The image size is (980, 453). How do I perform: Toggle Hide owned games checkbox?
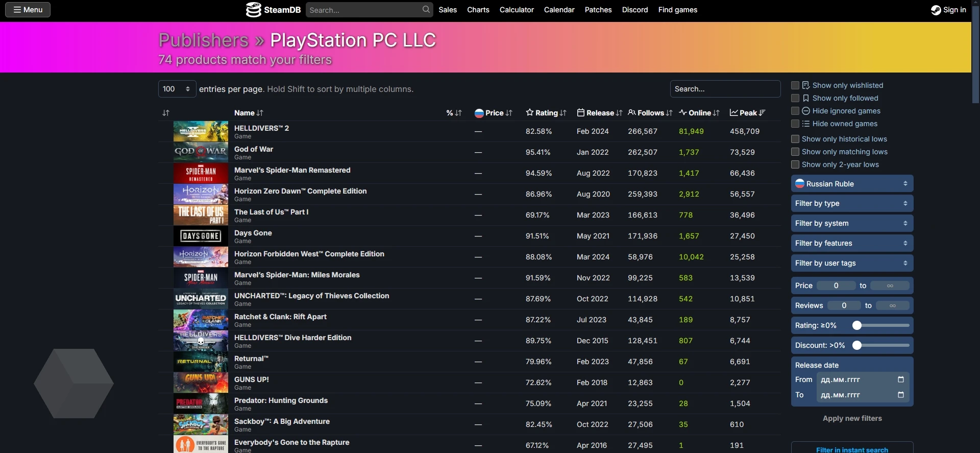pyautogui.click(x=795, y=124)
